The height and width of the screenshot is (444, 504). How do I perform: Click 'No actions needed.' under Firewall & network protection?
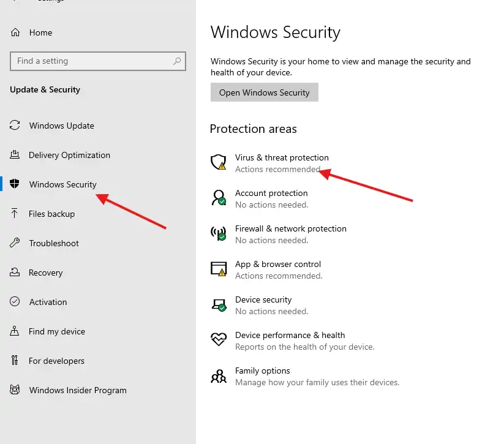[x=272, y=240]
